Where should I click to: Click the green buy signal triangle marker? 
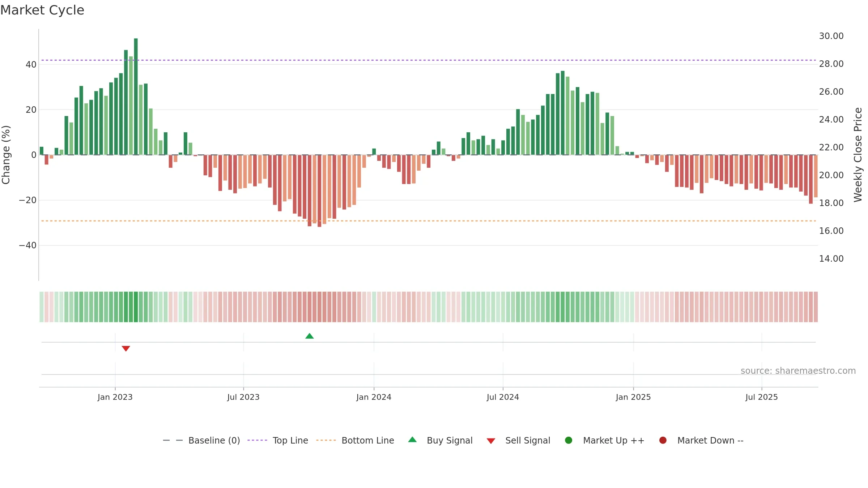tap(309, 336)
